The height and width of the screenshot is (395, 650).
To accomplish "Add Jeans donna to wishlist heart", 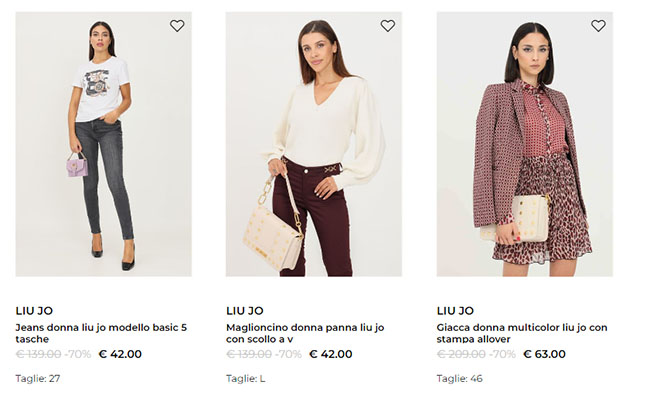I will pyautogui.click(x=177, y=26).
